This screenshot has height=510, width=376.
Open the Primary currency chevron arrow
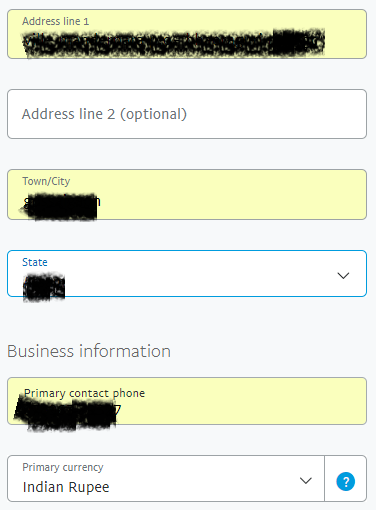pos(305,480)
